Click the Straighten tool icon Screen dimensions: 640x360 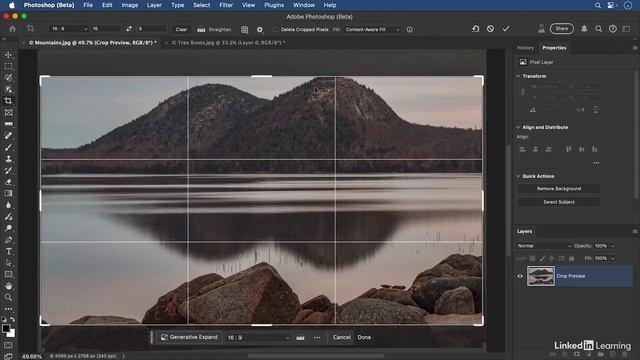pyautogui.click(x=201, y=29)
